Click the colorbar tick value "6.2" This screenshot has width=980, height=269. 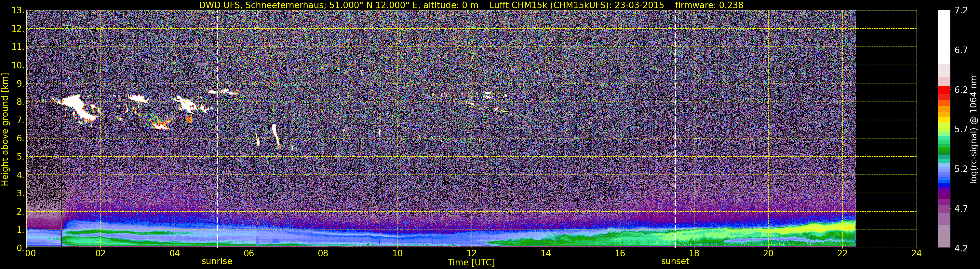tap(961, 90)
